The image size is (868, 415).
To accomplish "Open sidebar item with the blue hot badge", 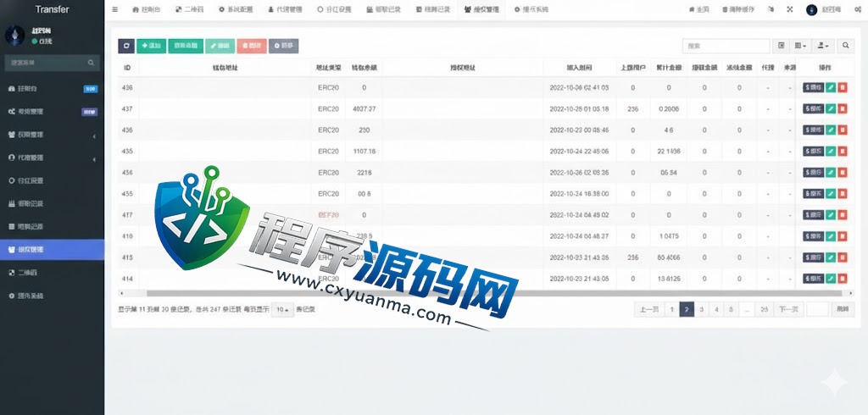I will 52,89.
